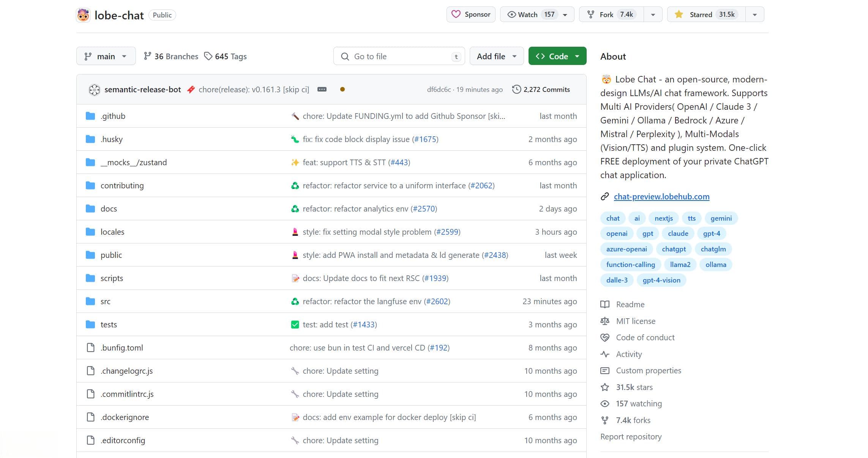The image size is (868, 458).
Task: Open the test: add test commit message
Action: 325,324
